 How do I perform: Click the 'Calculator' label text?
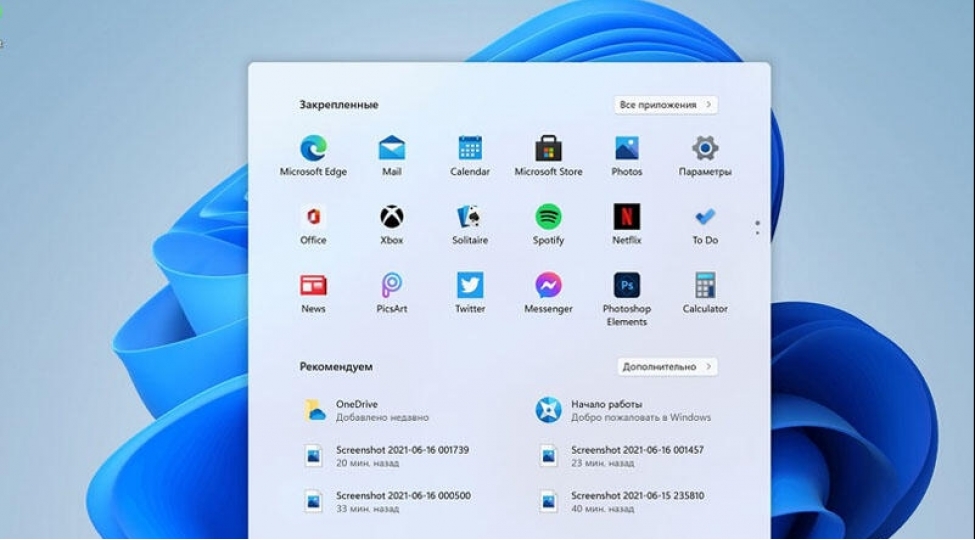point(705,309)
